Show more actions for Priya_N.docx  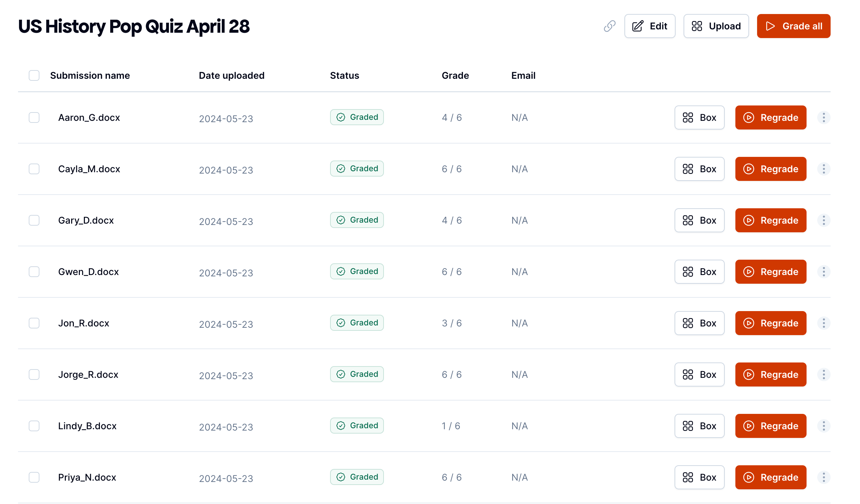[x=824, y=477]
